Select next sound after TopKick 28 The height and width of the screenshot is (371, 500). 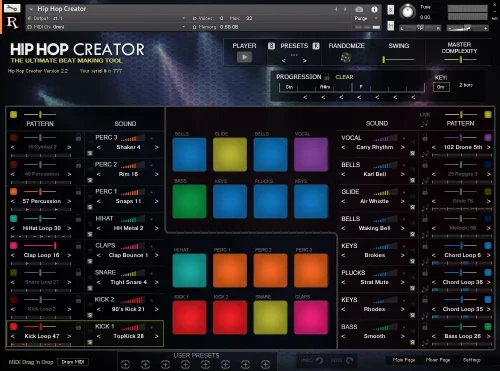pyautogui.click(x=156, y=336)
